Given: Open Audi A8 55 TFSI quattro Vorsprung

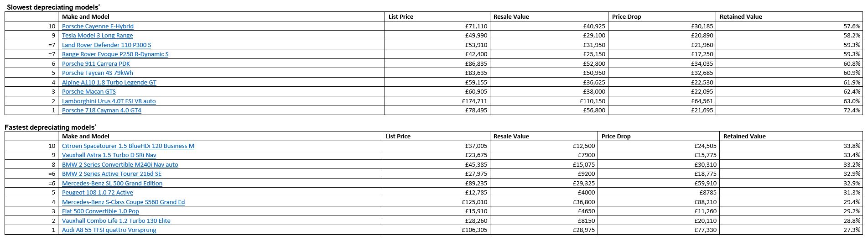Looking at the screenshot, I should (109, 230).
